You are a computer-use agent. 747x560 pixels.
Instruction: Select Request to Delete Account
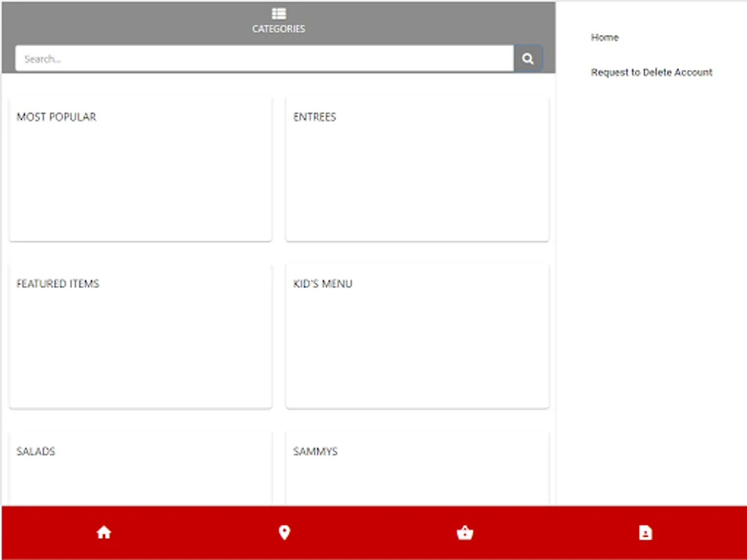652,72
